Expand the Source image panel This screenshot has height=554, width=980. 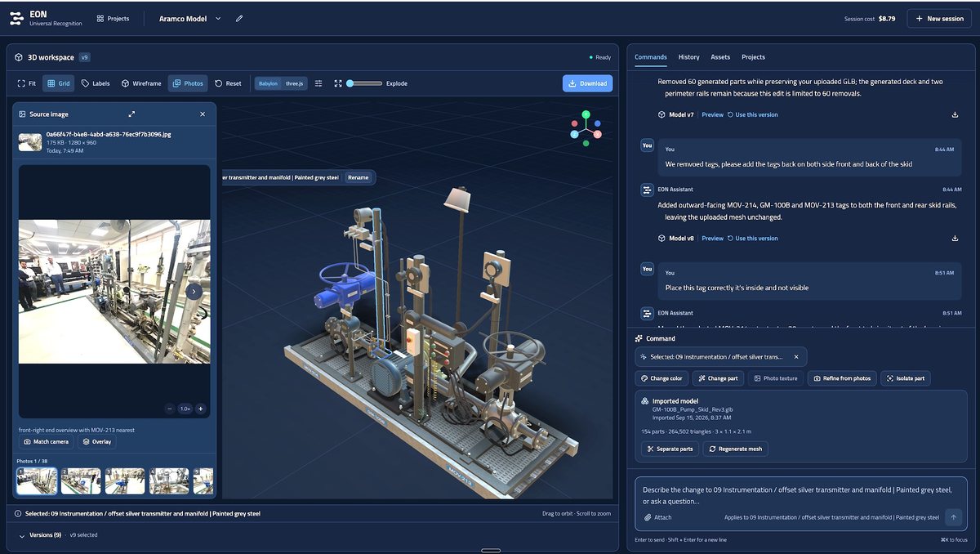coord(132,114)
